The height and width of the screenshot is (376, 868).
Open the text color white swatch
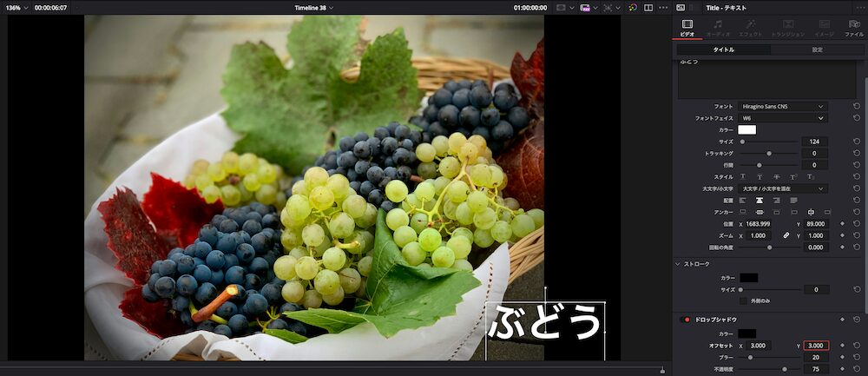[x=746, y=129]
